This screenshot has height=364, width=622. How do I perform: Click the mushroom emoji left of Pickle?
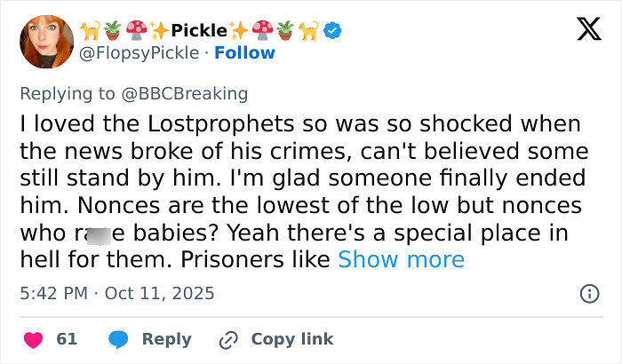136,32
